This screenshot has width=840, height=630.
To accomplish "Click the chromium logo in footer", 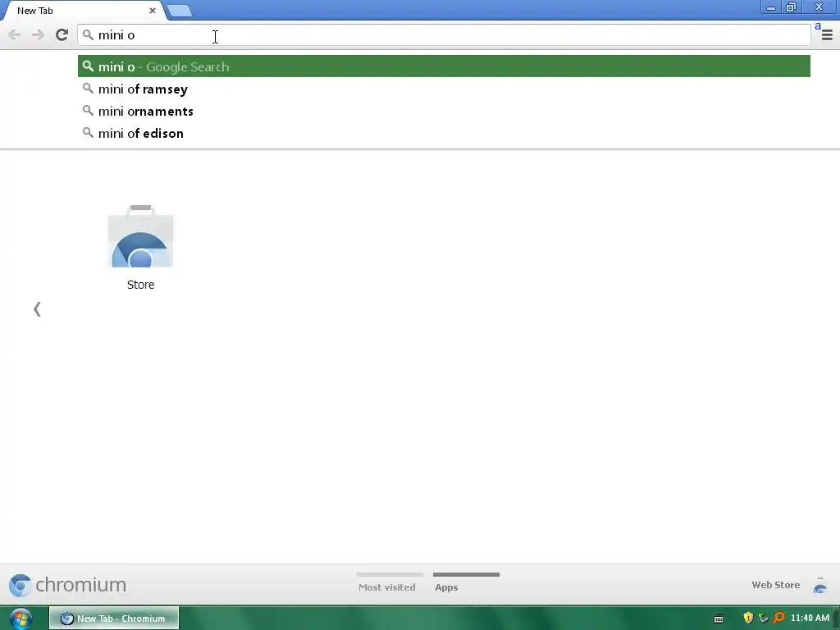I will click(x=67, y=585).
